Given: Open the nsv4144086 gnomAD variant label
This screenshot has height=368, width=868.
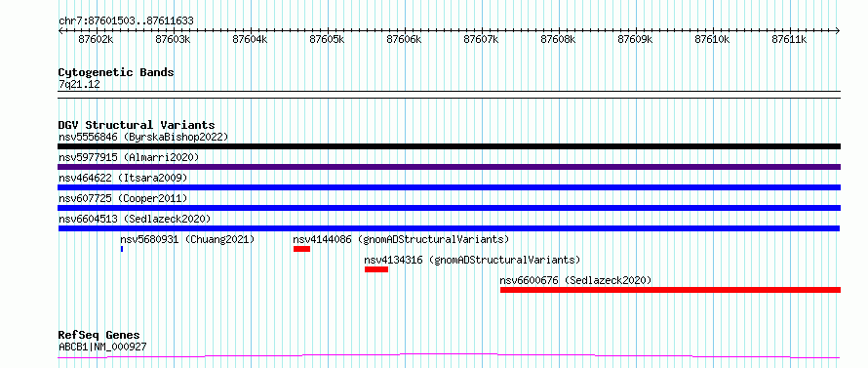Looking at the screenshot, I should click(x=401, y=239).
